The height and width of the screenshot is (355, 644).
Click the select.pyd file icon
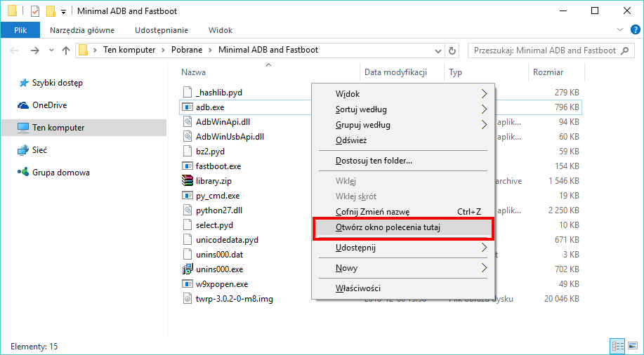[188, 225]
